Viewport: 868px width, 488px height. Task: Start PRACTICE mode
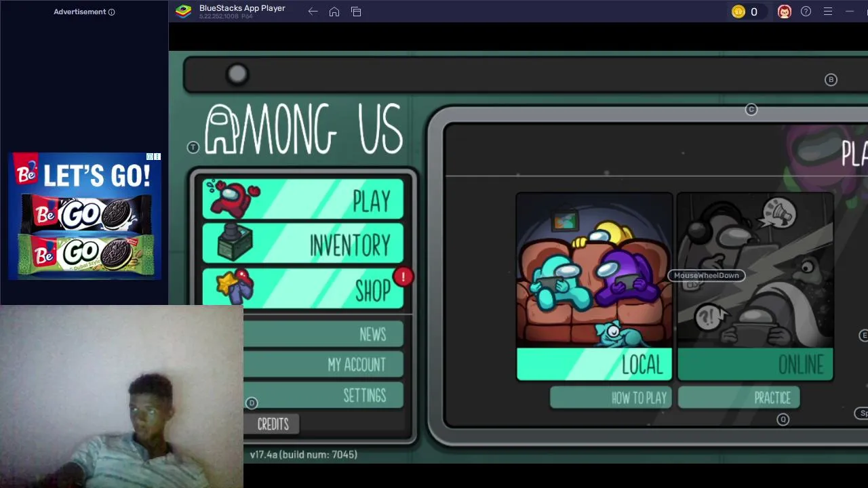click(739, 398)
